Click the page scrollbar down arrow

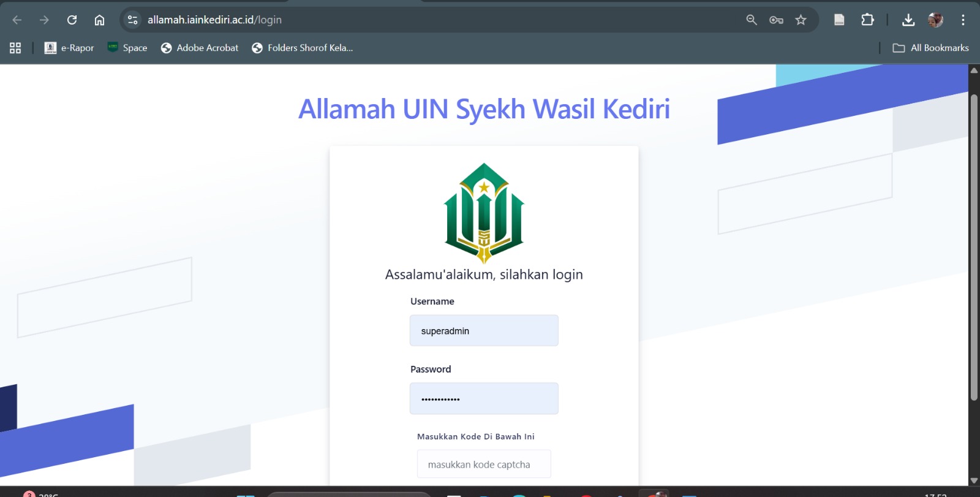pyautogui.click(x=974, y=480)
